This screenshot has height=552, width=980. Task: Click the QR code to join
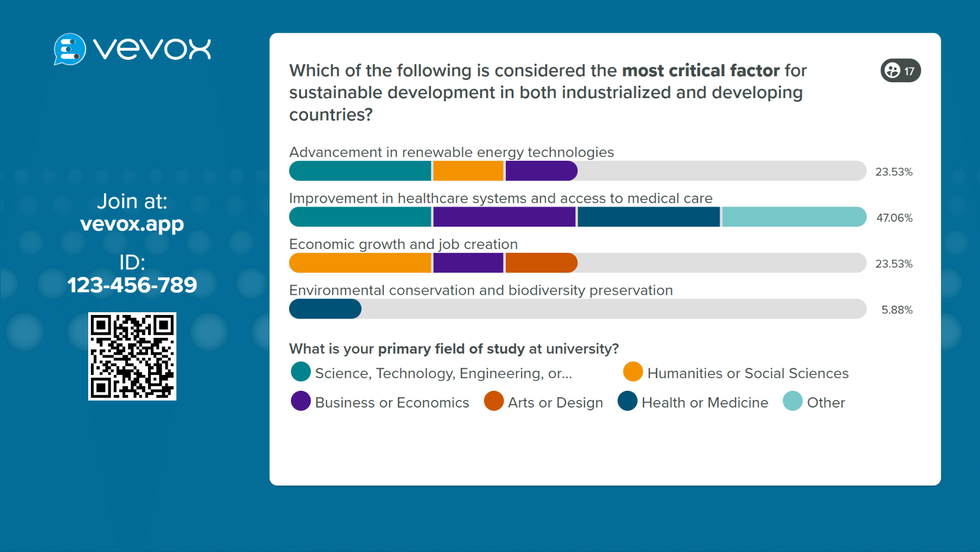click(132, 356)
